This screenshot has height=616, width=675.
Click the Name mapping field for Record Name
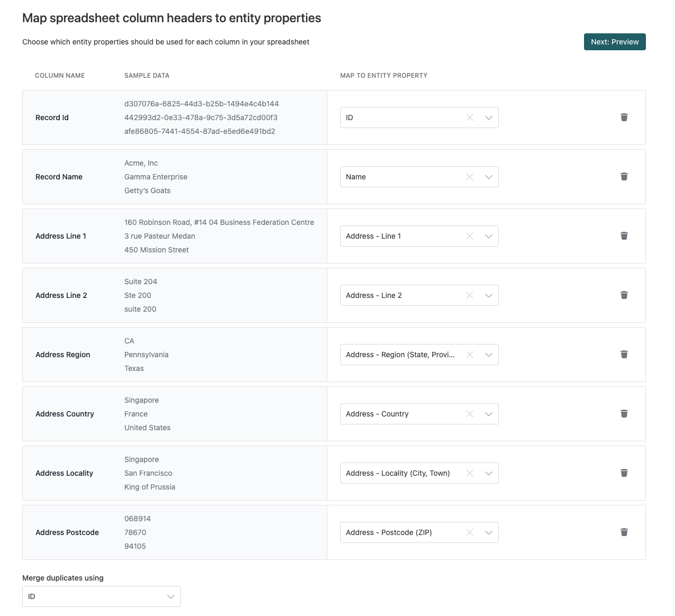coord(402,177)
